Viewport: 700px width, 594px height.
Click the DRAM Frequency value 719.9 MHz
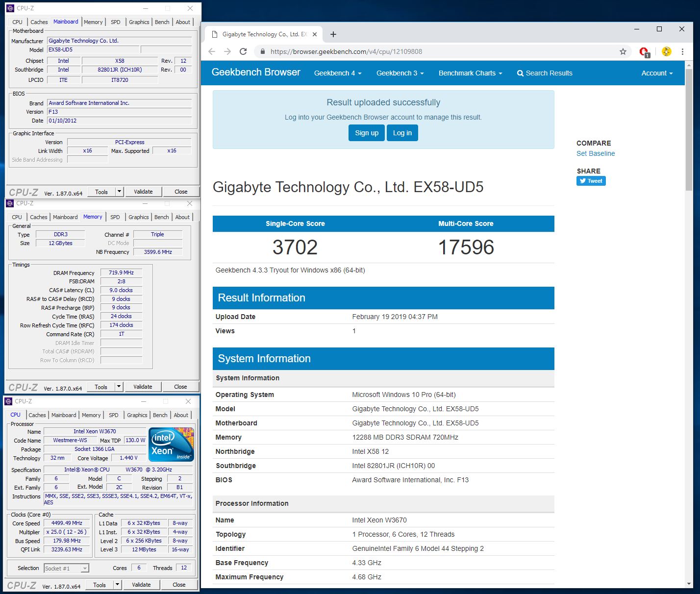[x=121, y=272]
